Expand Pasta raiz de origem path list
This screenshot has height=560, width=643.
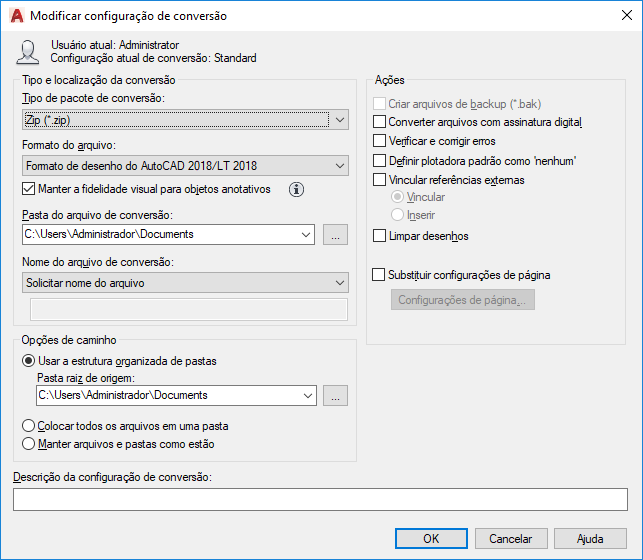pyautogui.click(x=308, y=395)
